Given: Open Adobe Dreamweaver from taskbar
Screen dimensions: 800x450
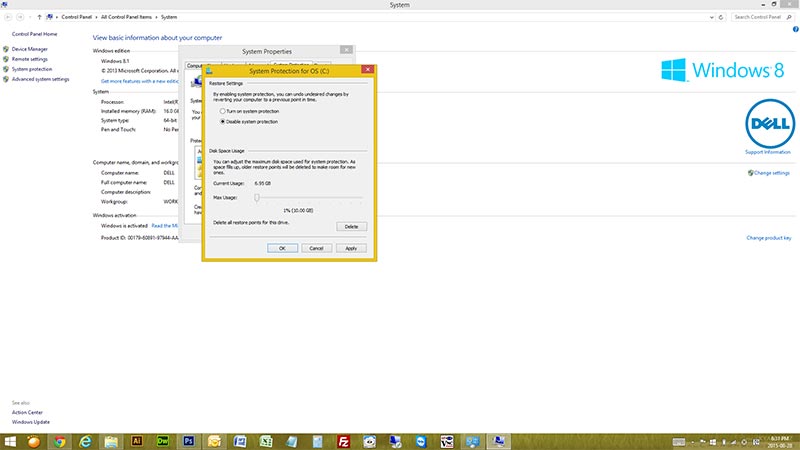Looking at the screenshot, I should click(163, 441).
